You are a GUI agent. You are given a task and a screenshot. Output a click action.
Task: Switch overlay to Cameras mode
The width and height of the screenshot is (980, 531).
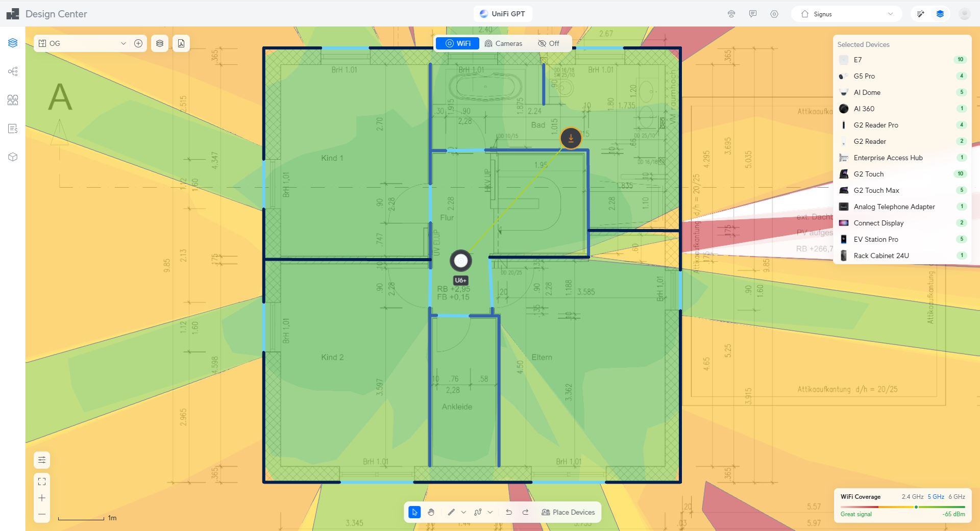coord(503,43)
